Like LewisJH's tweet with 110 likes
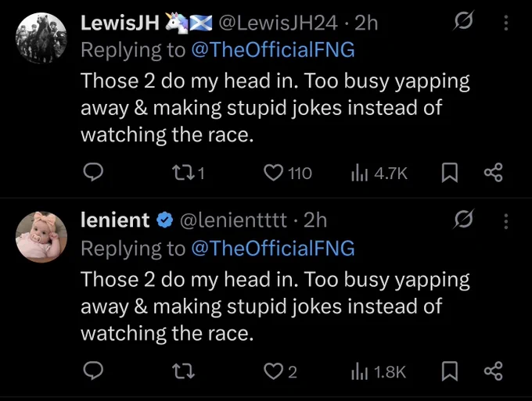 click(287, 173)
